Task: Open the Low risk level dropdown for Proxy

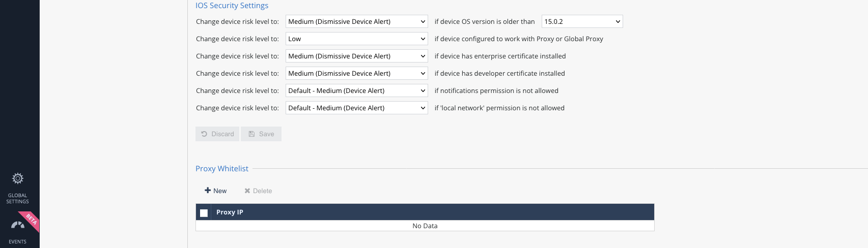Action: coord(356,39)
